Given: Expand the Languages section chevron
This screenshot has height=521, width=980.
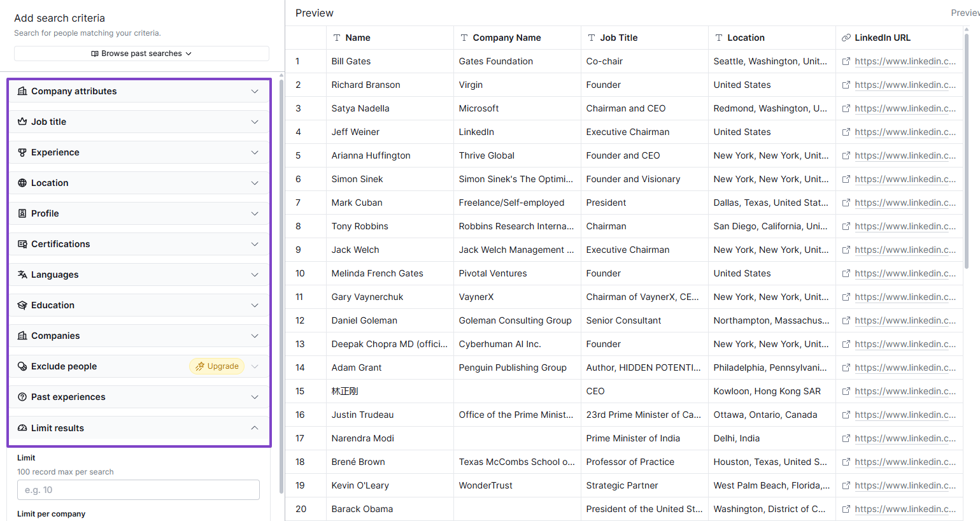Looking at the screenshot, I should (255, 275).
